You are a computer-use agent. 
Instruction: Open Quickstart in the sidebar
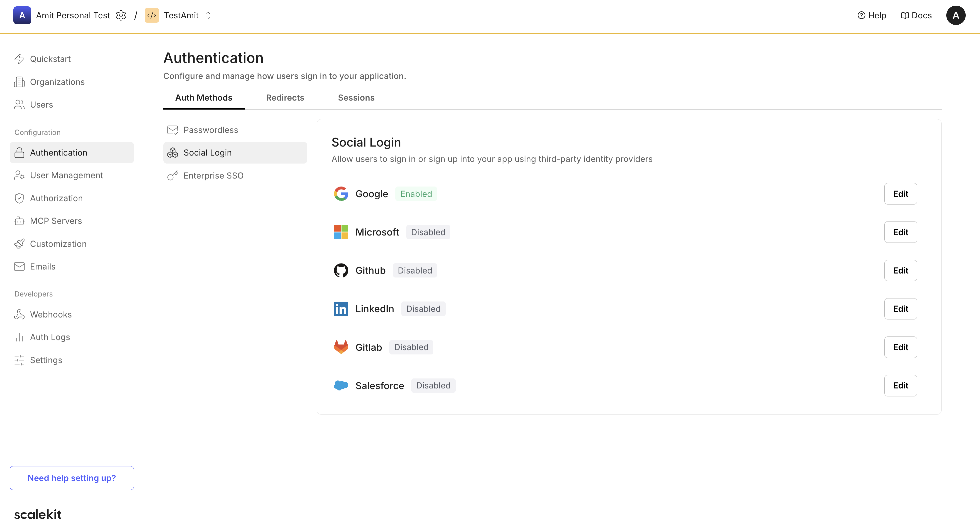tap(72, 59)
